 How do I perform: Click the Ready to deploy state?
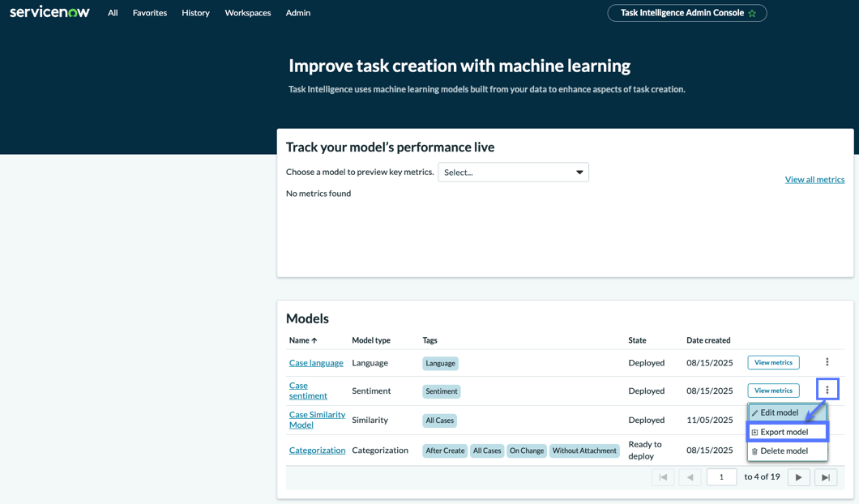[645, 450]
